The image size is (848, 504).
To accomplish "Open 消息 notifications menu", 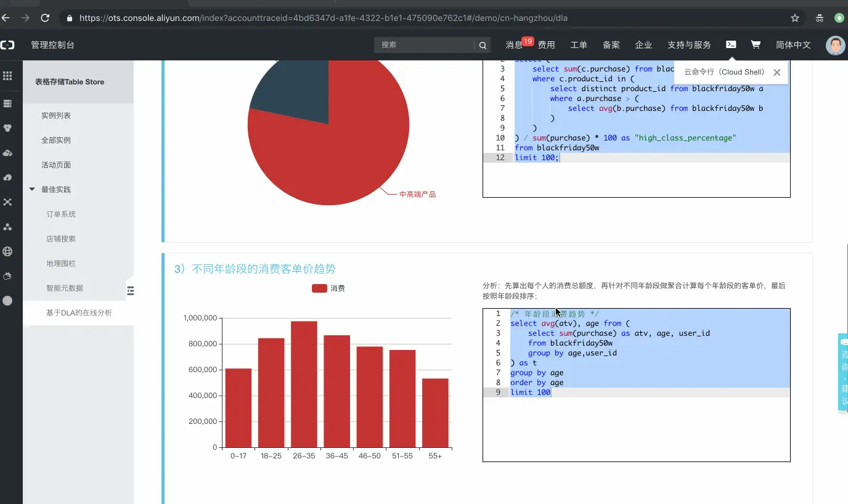I will pos(514,45).
